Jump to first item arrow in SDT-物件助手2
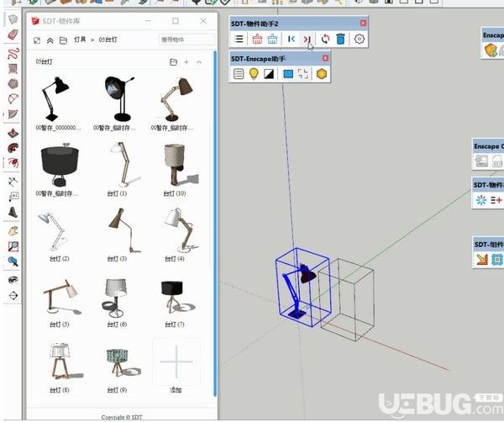This screenshot has width=504, height=422. tap(291, 40)
